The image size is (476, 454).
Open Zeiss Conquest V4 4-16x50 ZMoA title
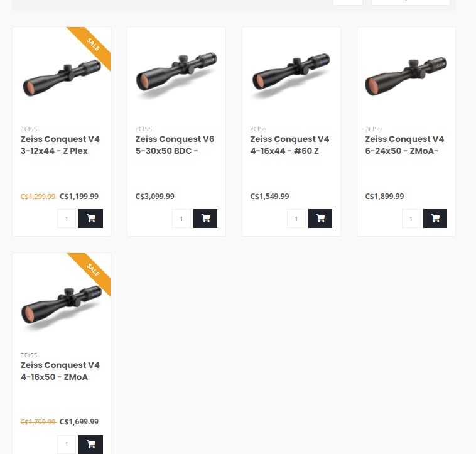pos(60,371)
